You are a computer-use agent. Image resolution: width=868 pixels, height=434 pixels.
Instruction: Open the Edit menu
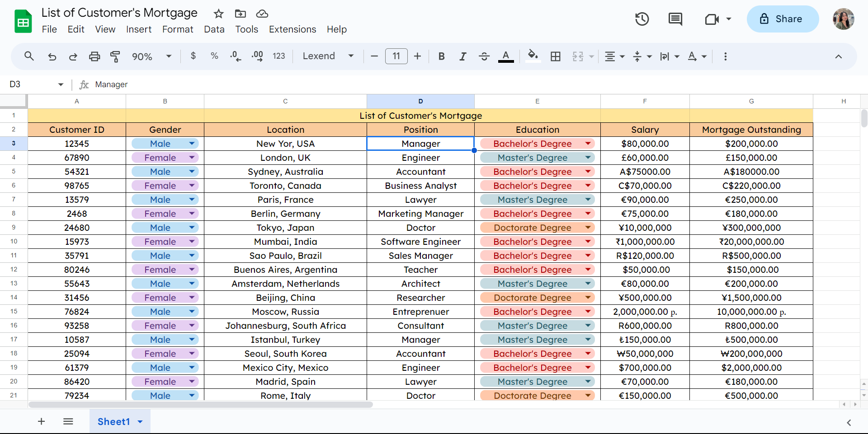(x=76, y=29)
